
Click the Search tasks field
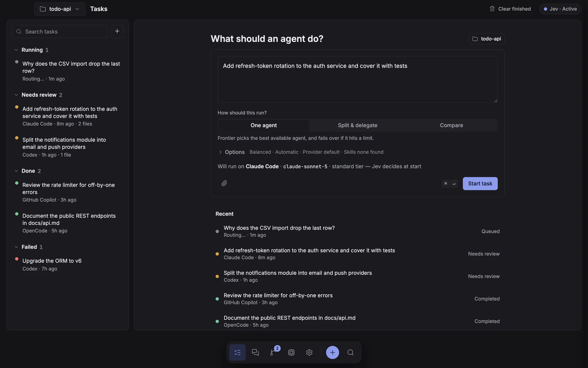point(59,31)
